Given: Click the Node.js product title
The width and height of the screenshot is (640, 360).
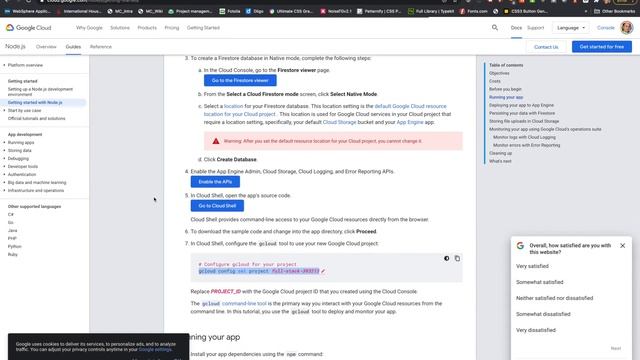Looking at the screenshot, I should (x=15, y=47).
